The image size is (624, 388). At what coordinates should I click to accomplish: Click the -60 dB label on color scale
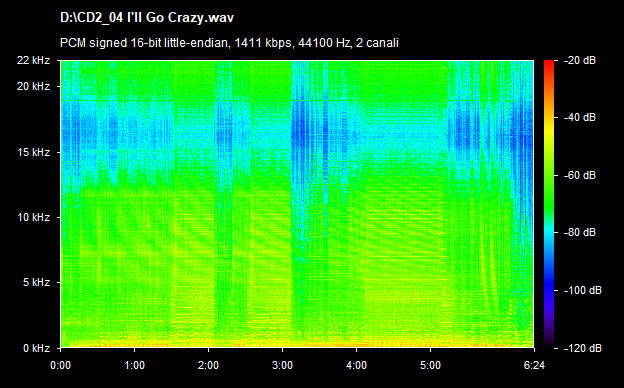point(580,175)
